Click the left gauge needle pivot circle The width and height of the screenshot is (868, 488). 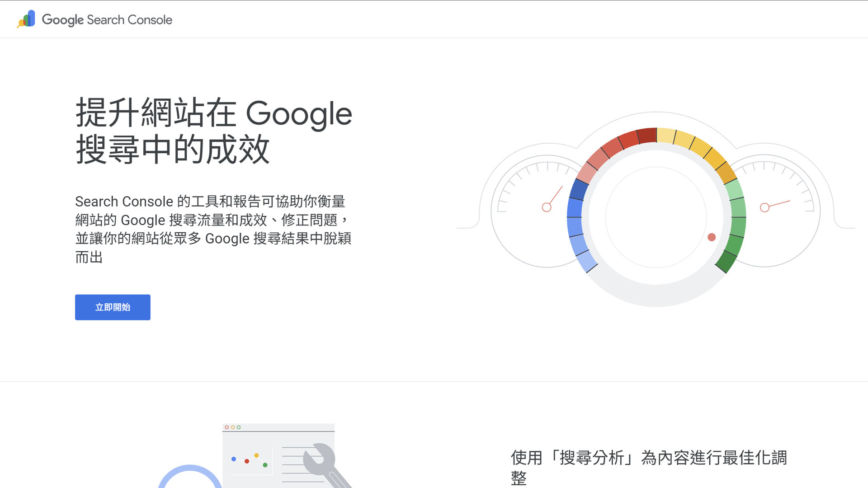pos(547,207)
